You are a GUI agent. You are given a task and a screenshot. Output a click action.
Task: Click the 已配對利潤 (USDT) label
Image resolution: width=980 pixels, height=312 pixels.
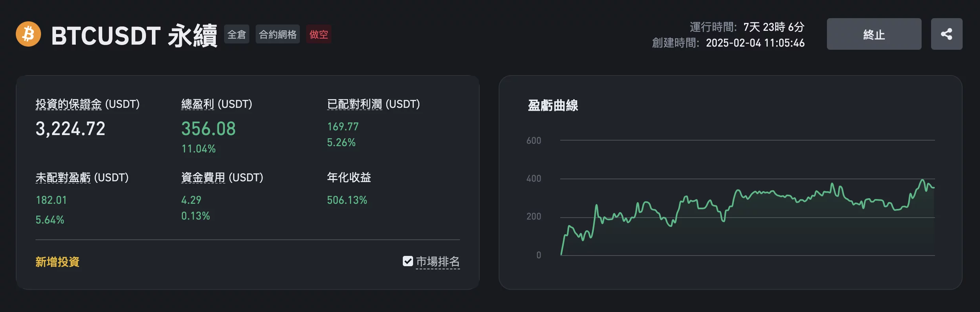click(x=373, y=104)
